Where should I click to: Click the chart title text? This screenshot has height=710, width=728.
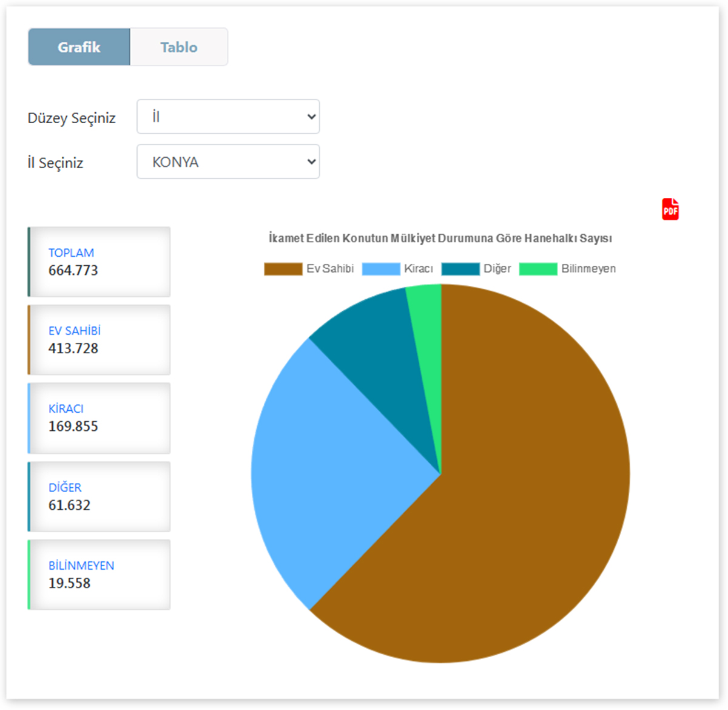point(440,238)
